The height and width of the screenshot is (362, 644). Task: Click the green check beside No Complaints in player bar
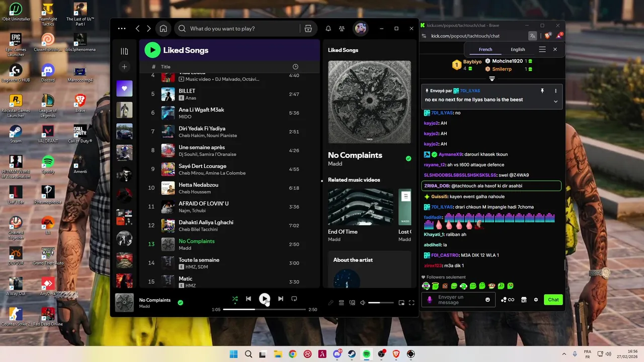click(x=180, y=303)
